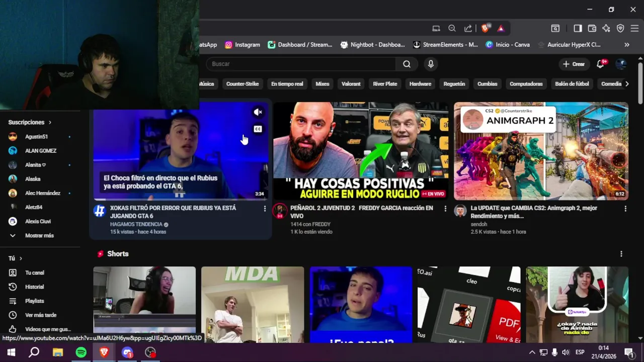Open the YouTube notifications bell
The height and width of the screenshot is (362, 644).
pos(601,64)
